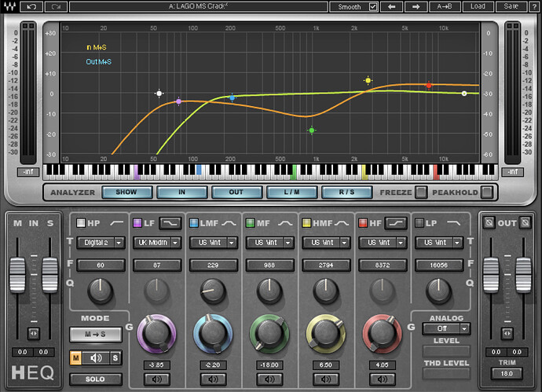Open the MF type dropdown US Vint

[269, 243]
